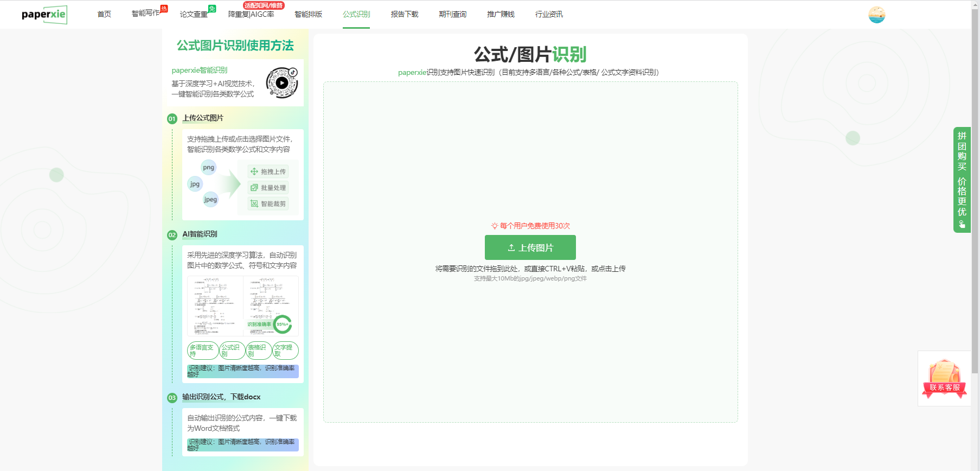Viewport: 980px width, 471px height.
Task: Click the paperxie logo
Action: coord(44,15)
